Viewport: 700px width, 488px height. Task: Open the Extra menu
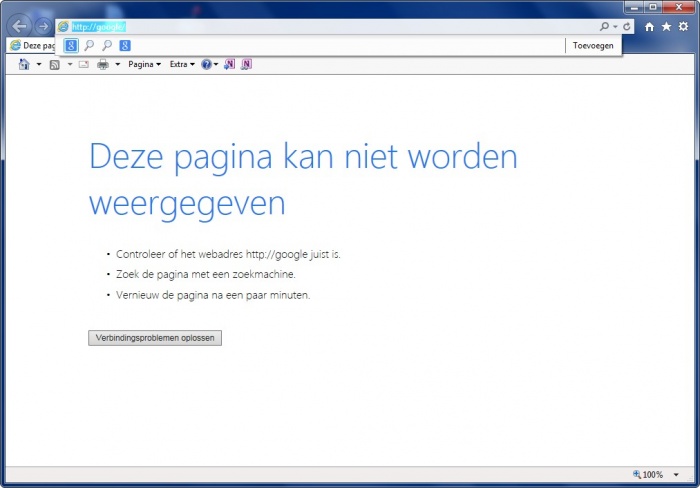(x=182, y=64)
